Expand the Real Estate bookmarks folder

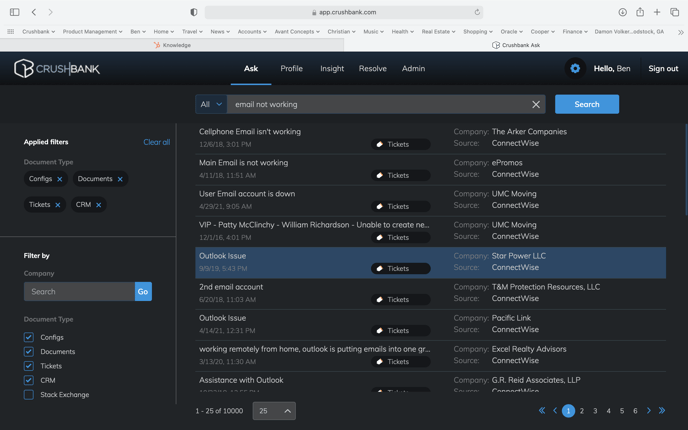click(438, 32)
